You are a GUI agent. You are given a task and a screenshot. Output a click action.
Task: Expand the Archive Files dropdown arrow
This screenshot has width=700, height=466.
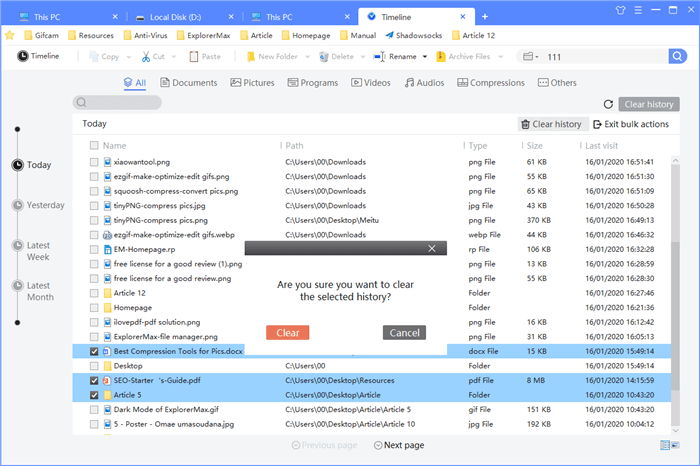coord(500,57)
